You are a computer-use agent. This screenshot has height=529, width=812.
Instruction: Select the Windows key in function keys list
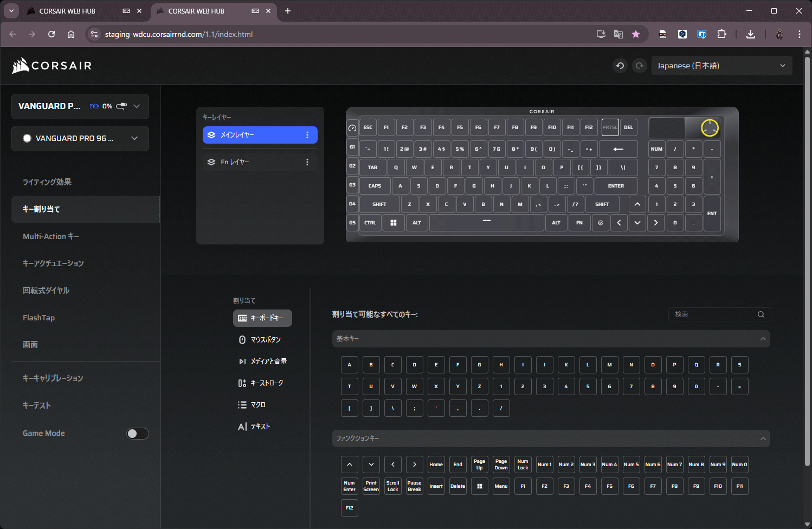479,486
